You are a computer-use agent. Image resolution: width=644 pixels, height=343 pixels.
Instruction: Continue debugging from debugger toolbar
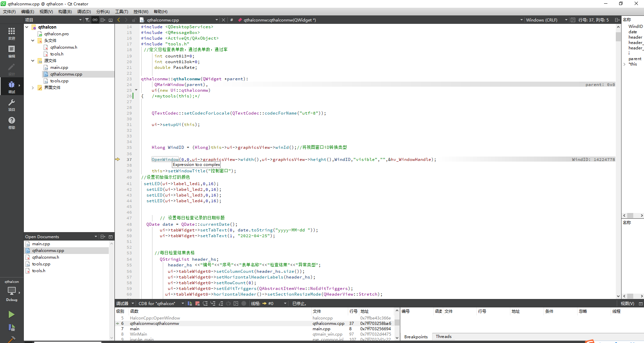[x=190, y=303]
